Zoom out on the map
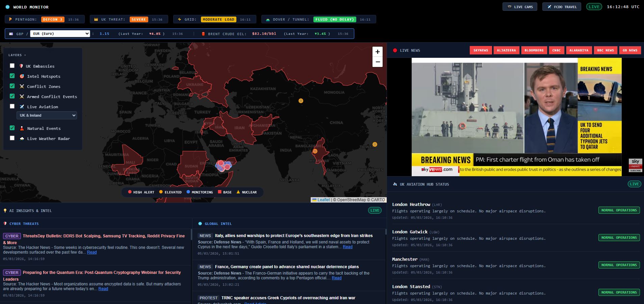The width and height of the screenshot is (644, 304). click(x=377, y=62)
